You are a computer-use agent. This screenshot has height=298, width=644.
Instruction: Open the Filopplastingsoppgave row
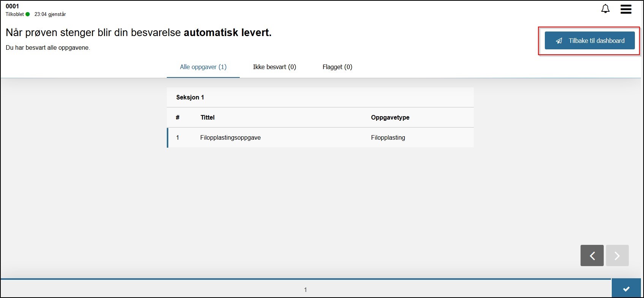[x=320, y=137]
